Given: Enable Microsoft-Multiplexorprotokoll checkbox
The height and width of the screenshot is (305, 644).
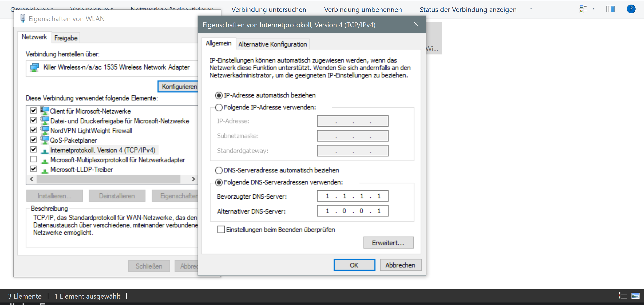Looking at the screenshot, I should click(x=33, y=159).
